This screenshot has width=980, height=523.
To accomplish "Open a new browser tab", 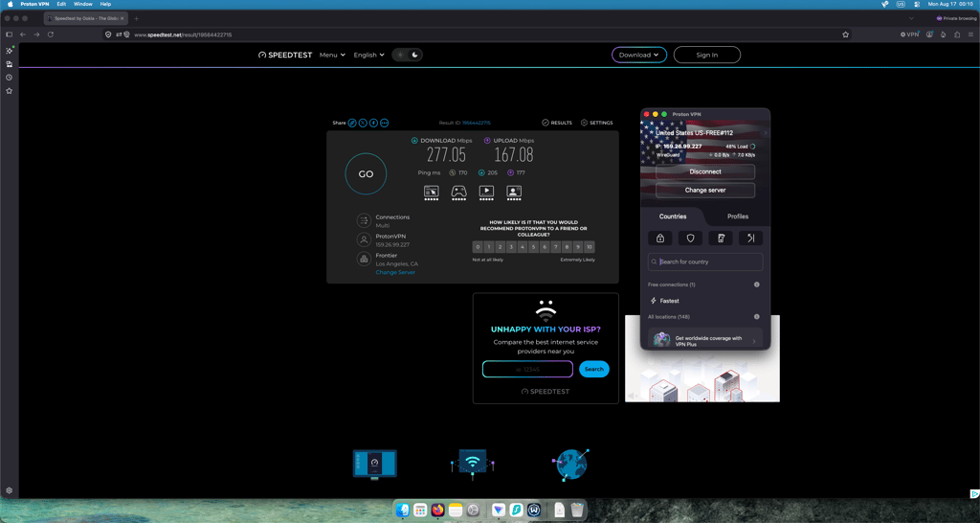I will pos(137,19).
